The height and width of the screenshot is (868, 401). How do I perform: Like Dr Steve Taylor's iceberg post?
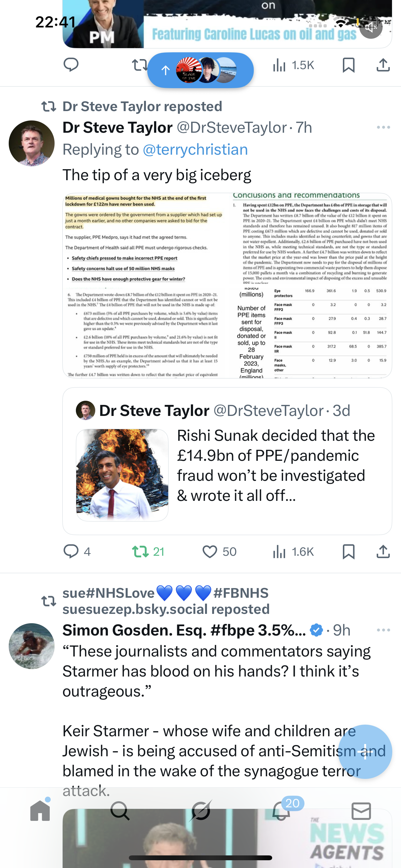pyautogui.click(x=210, y=552)
